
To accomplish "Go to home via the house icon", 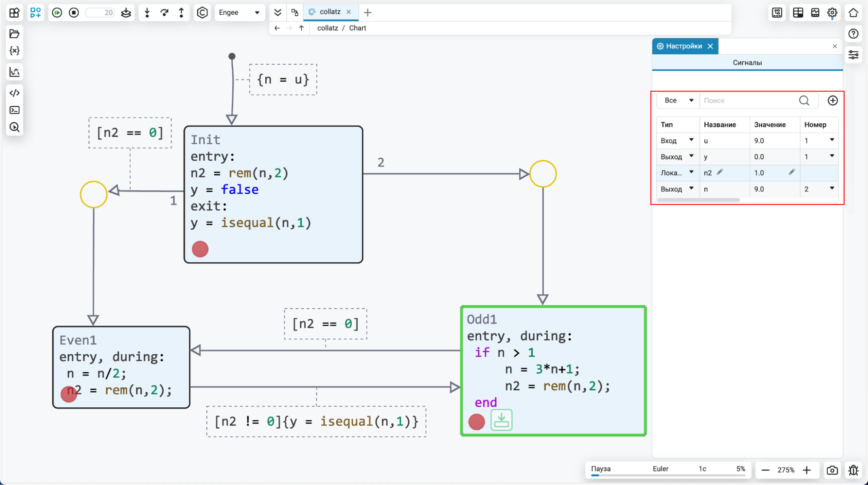I will pyautogui.click(x=853, y=13).
